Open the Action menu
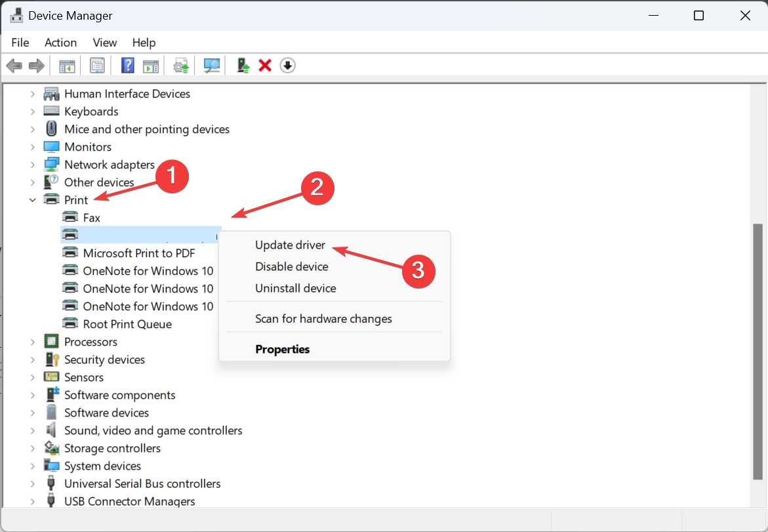 point(61,43)
